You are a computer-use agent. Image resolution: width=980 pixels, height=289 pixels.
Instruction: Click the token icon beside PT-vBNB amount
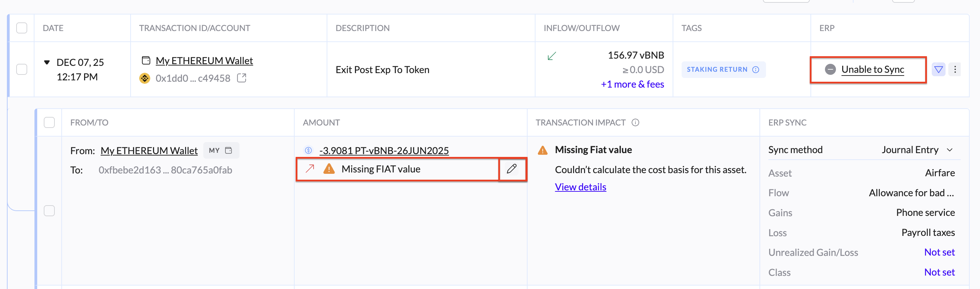pyautogui.click(x=308, y=150)
